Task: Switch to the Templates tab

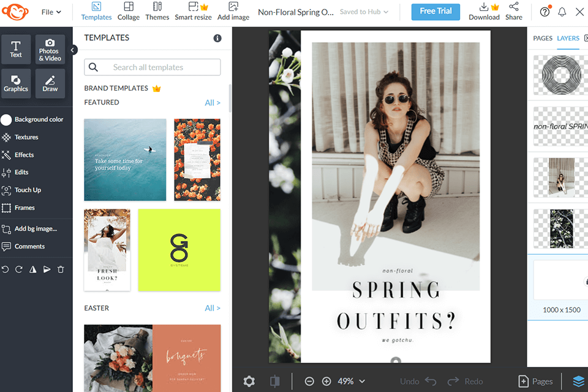Action: [96, 11]
